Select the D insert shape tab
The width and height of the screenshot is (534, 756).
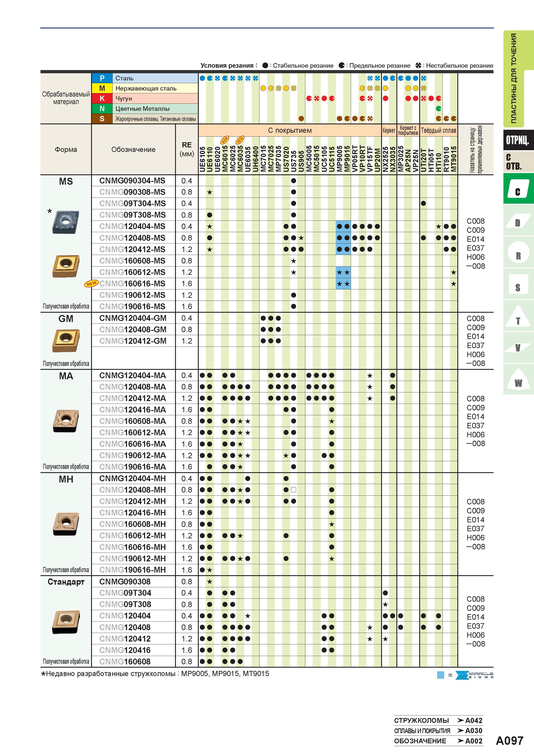click(518, 220)
